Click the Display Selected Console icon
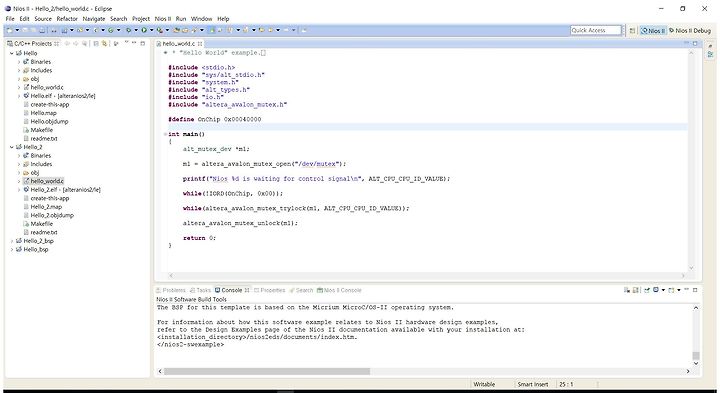720x393 pixels. pyautogui.click(x=656, y=290)
